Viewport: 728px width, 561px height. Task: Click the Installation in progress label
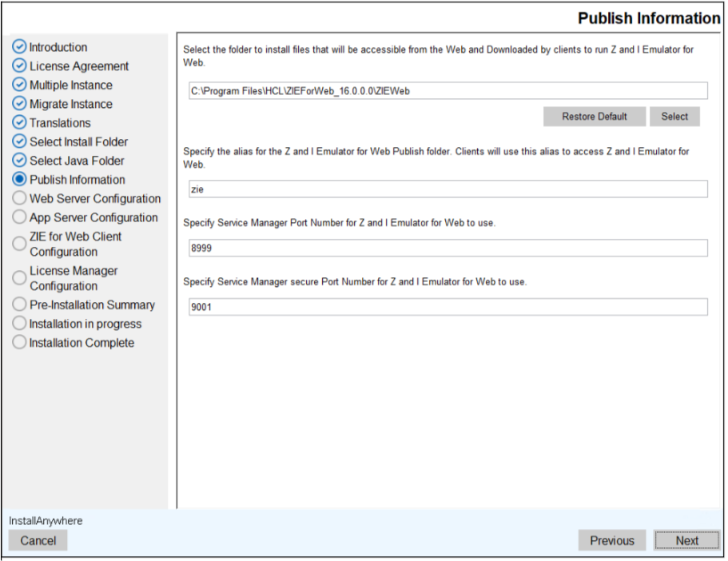[85, 324]
